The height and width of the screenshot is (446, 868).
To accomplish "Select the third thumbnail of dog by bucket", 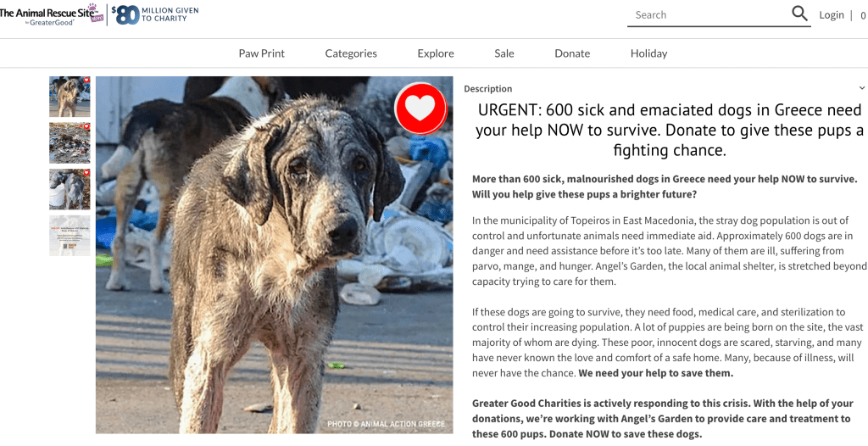I will [x=70, y=189].
